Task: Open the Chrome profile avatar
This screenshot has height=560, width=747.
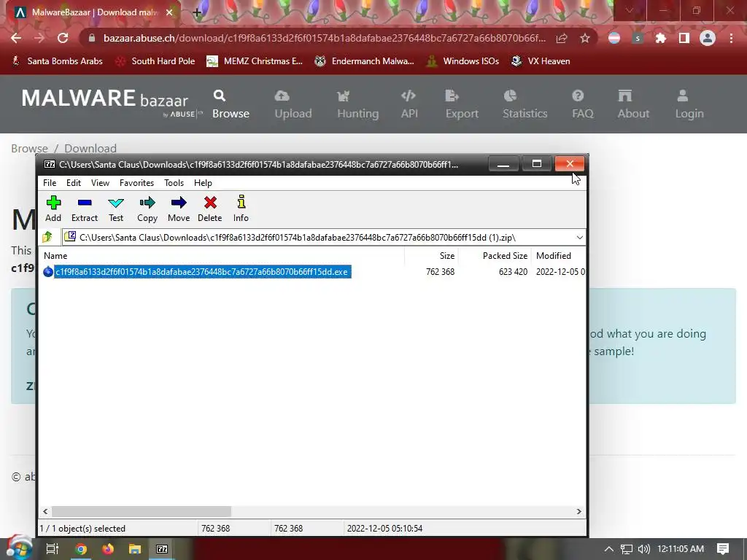Action: click(x=708, y=38)
